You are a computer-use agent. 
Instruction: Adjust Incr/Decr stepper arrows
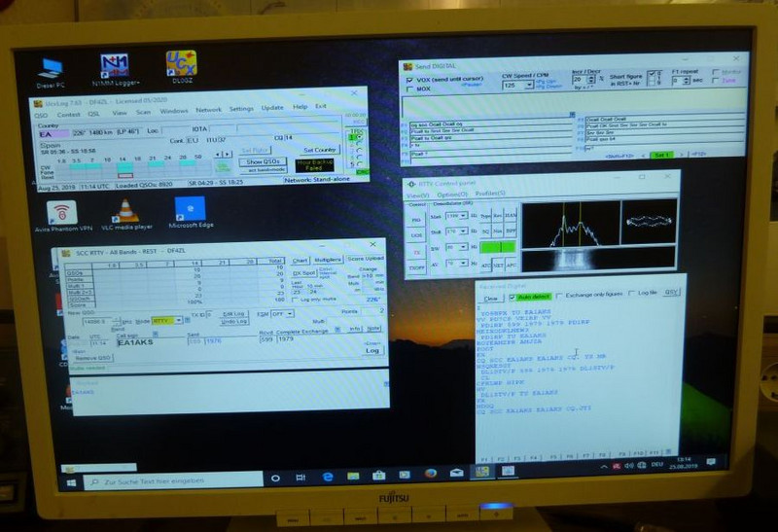pos(590,80)
